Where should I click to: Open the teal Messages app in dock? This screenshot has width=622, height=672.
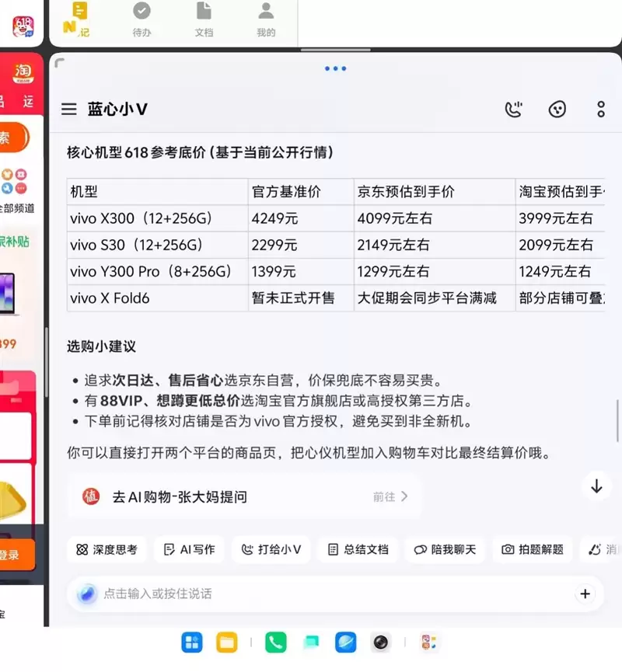pyautogui.click(x=311, y=642)
